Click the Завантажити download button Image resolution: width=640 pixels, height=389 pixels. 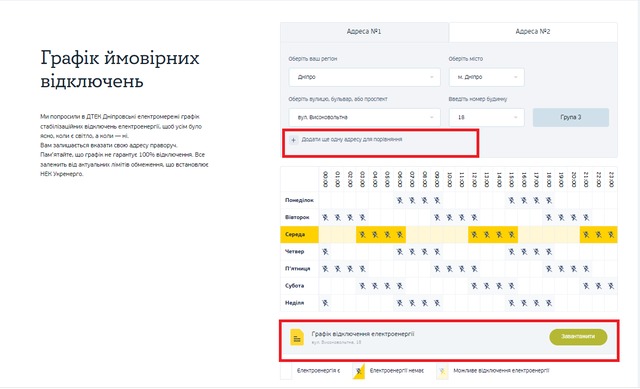[578, 337]
